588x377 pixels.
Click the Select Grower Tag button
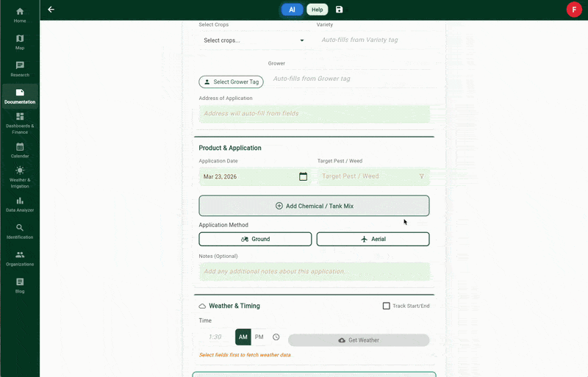click(x=231, y=82)
